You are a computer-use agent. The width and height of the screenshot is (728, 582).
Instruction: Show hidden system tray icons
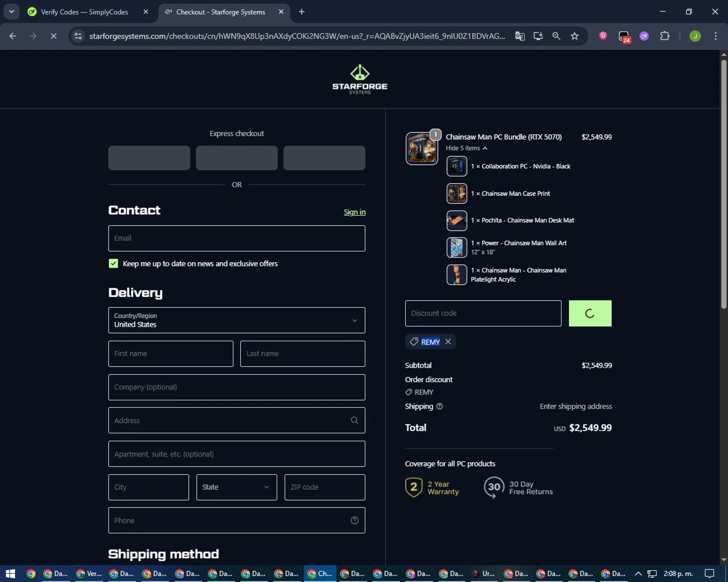638,574
